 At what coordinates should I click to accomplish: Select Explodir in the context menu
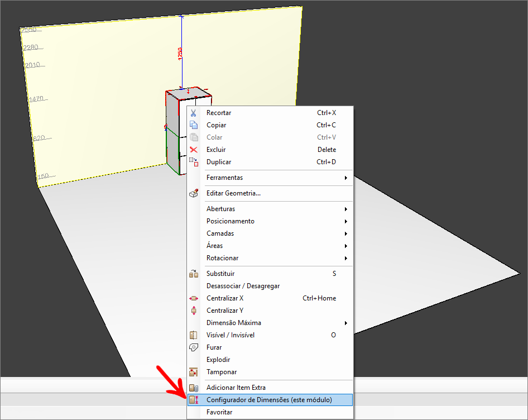point(270,360)
